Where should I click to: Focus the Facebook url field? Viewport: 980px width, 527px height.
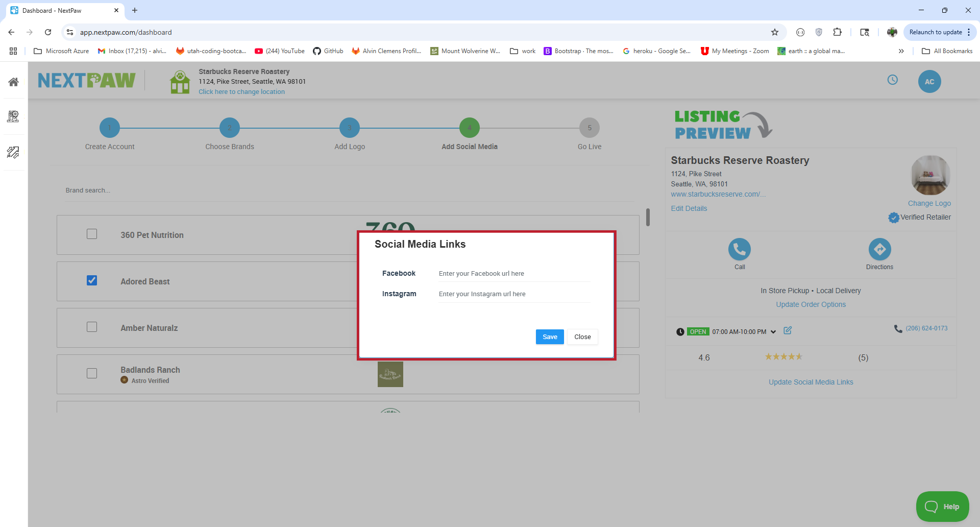pos(514,274)
